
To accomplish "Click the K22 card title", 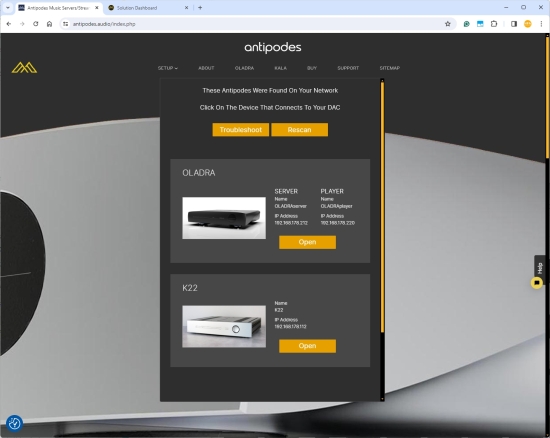I will point(190,288).
